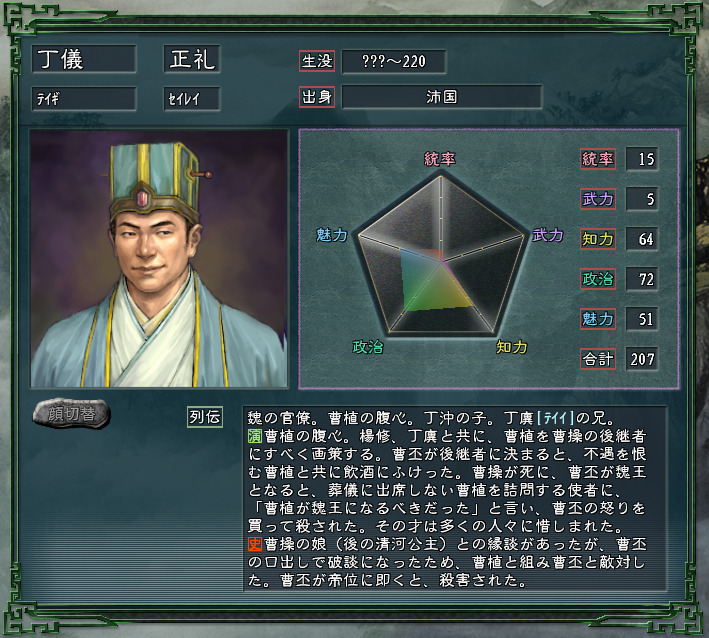Click the 合計 total label
This screenshot has height=638, width=709.
point(598,359)
